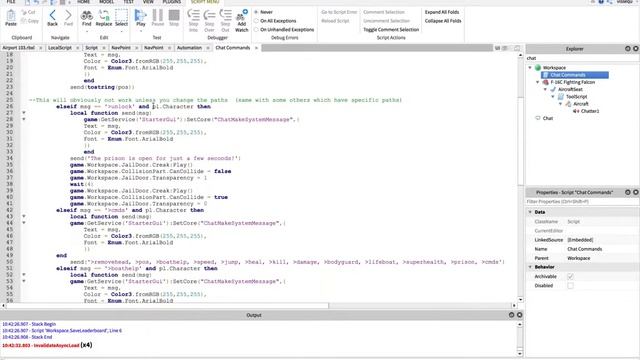Click Comment Selection

pyautogui.click(x=384, y=12)
